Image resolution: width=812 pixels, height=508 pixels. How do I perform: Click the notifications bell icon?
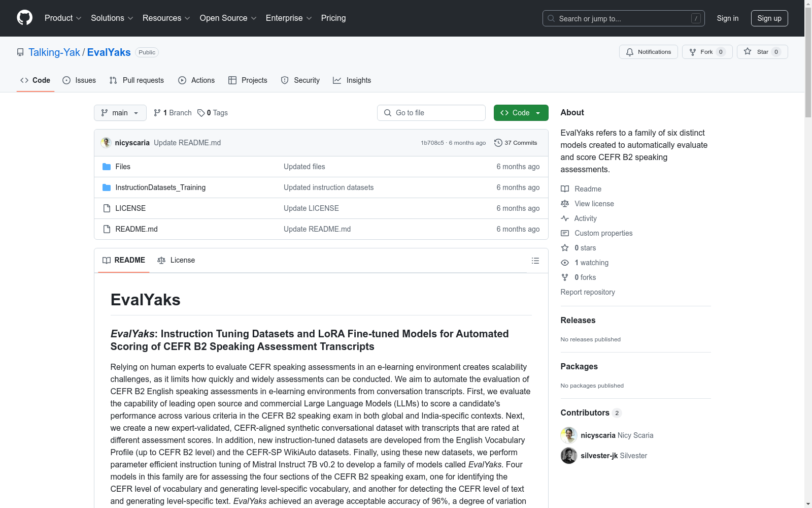(x=630, y=52)
